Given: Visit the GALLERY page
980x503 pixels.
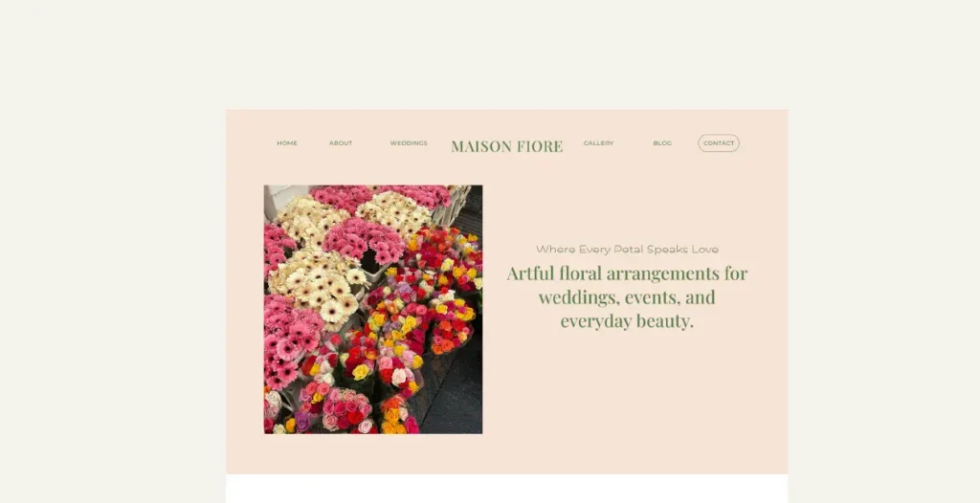Looking at the screenshot, I should (x=599, y=143).
